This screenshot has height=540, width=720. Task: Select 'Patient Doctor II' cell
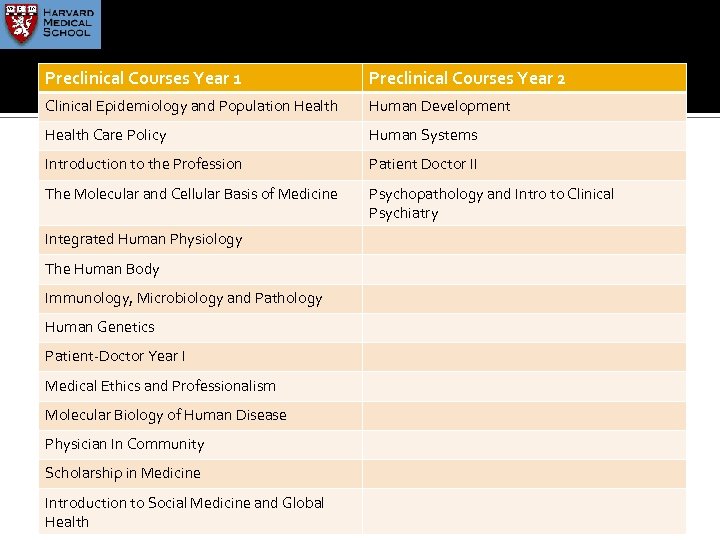pyautogui.click(x=524, y=165)
